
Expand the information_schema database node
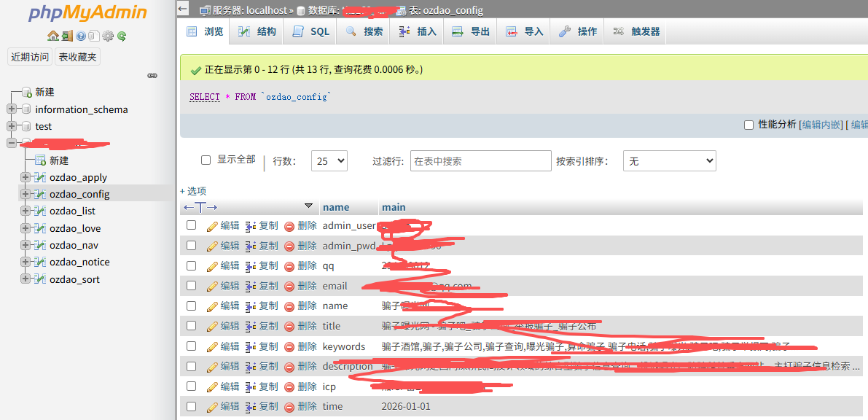pyautogui.click(x=12, y=109)
